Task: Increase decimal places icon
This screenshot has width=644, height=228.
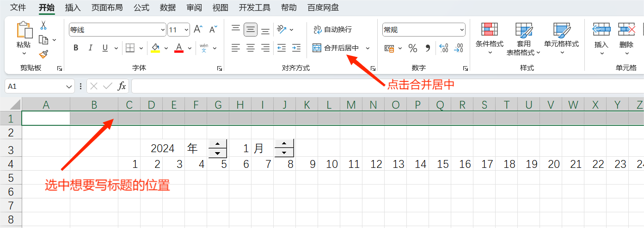Action: coord(443,48)
